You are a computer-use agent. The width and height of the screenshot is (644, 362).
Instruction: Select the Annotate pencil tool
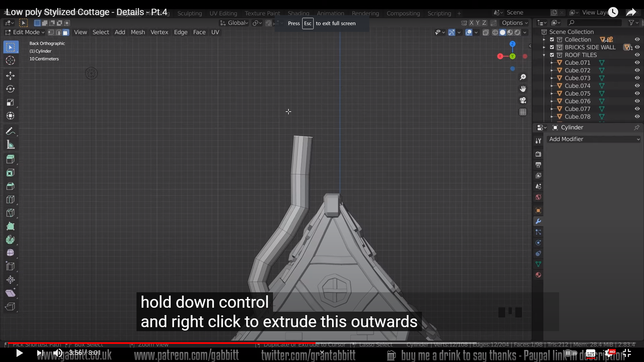click(10, 131)
